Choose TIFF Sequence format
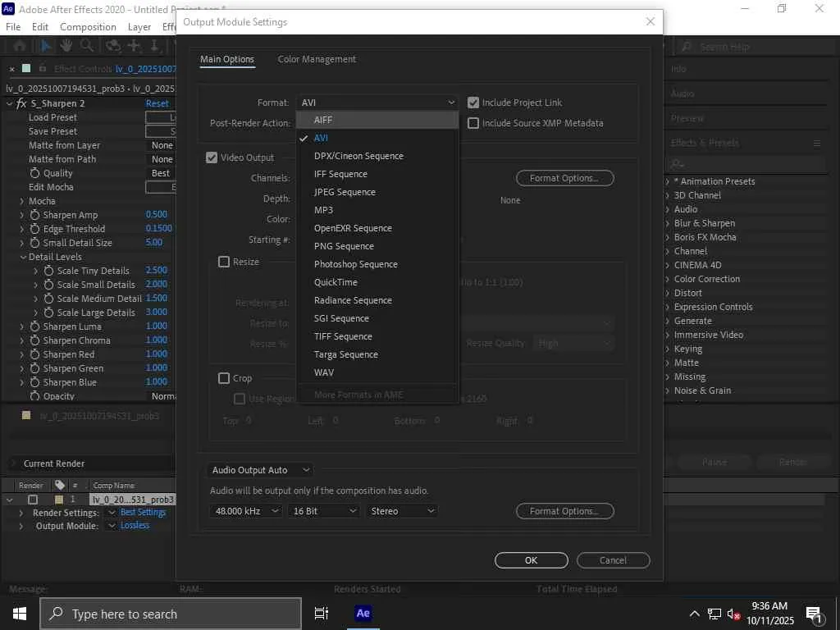Image resolution: width=840 pixels, height=630 pixels. 377,336
